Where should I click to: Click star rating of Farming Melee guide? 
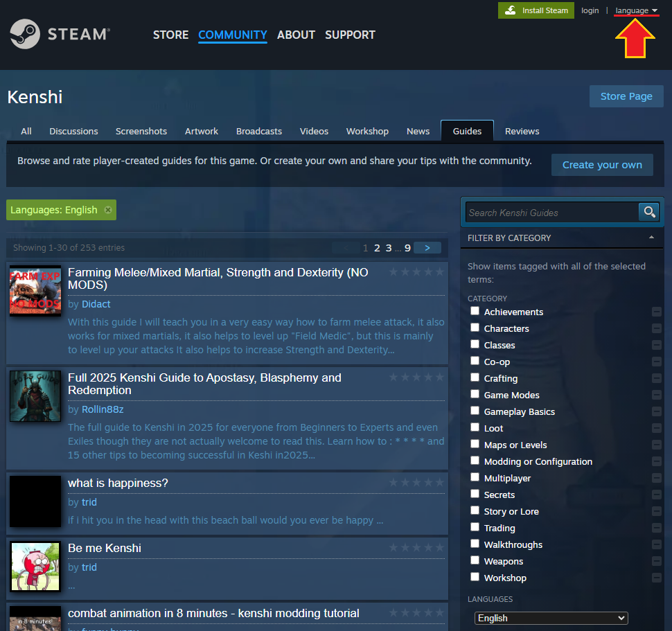(416, 272)
